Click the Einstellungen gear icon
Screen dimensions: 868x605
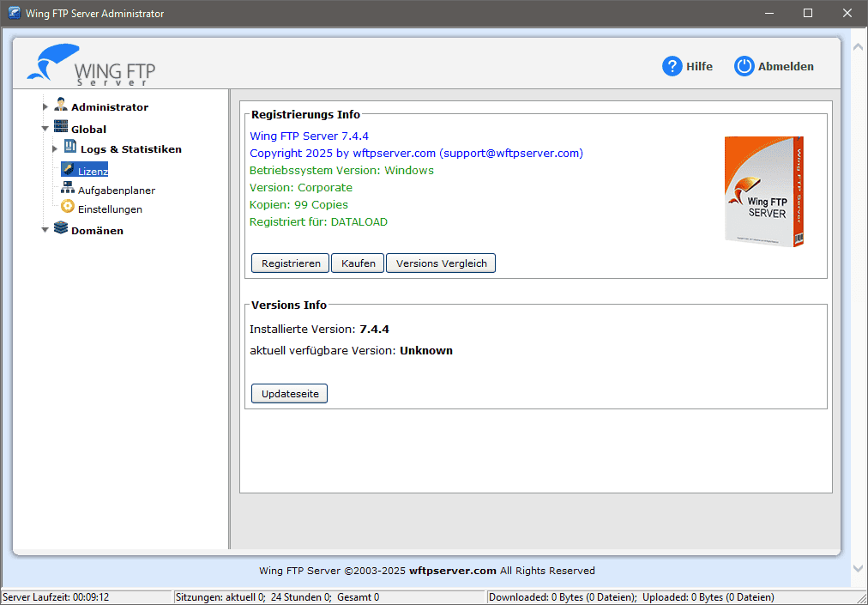[x=68, y=207]
